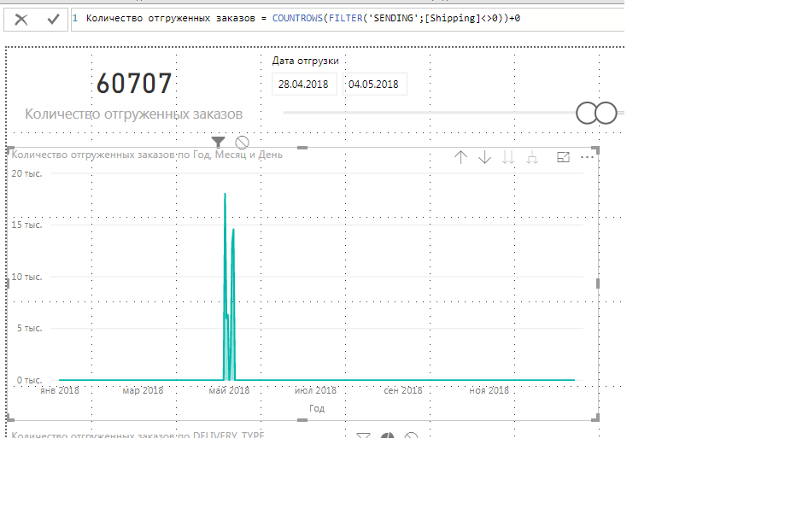Select the slicer title Дата отгрузки
Viewport: 791px width, 532px height.
tap(305, 61)
